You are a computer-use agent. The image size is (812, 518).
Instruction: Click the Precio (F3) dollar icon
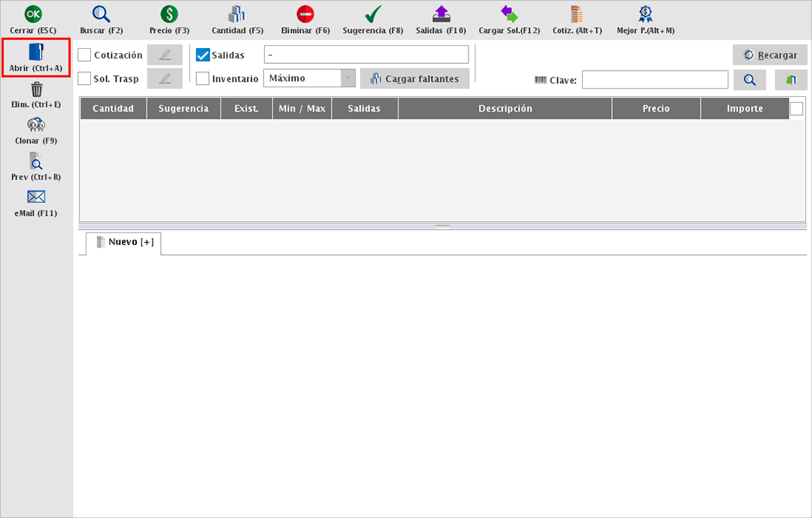click(169, 14)
